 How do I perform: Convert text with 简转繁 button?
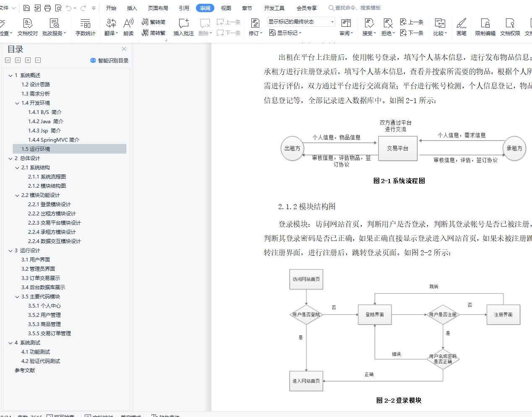coord(154,33)
